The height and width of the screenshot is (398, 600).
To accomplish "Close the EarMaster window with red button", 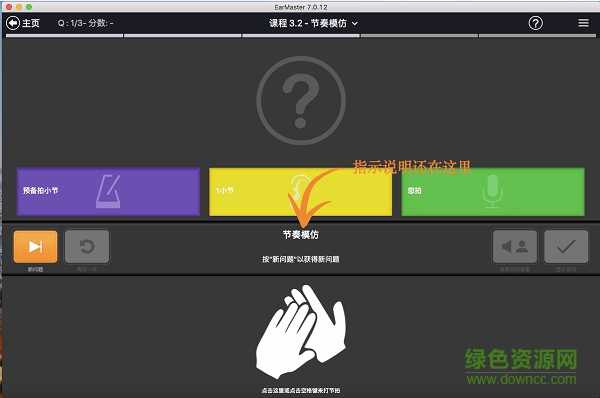I will tap(10, 7).
